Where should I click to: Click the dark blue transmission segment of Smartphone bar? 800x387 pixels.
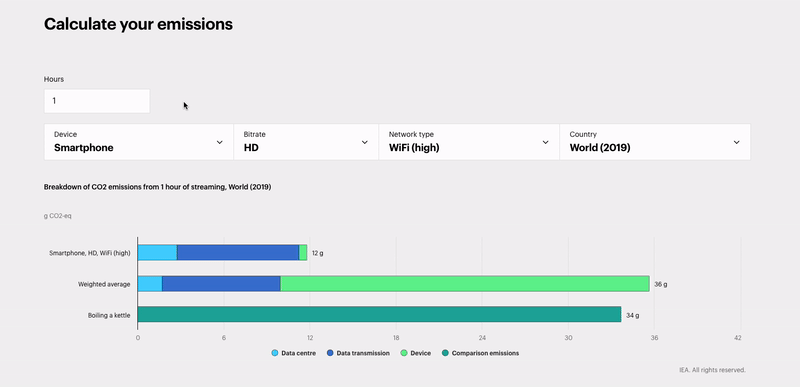[x=238, y=252]
